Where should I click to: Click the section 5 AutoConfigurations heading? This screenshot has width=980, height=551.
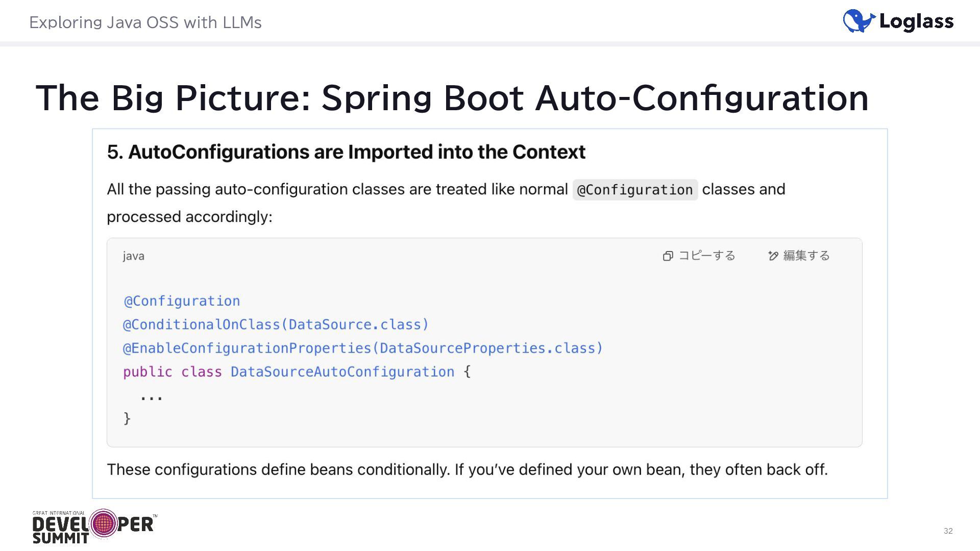346,152
